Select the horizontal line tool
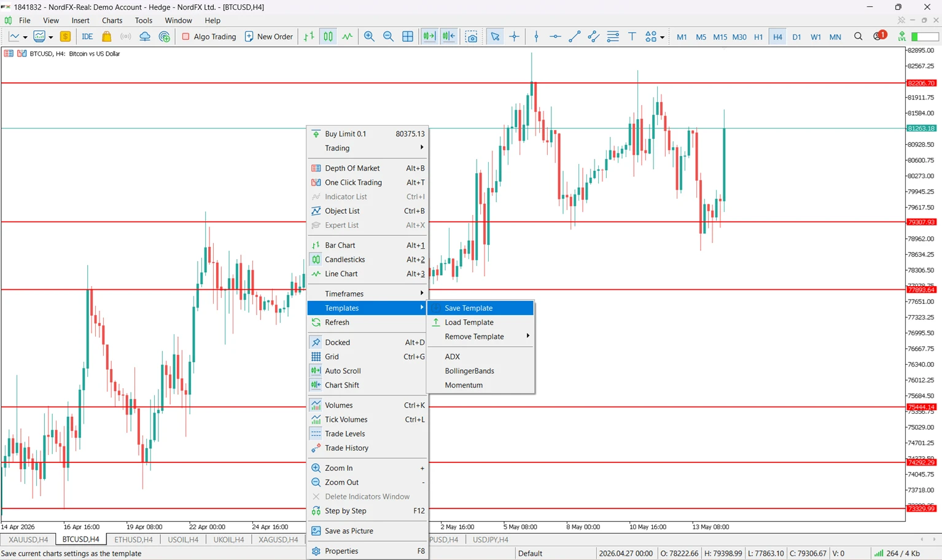This screenshot has height=560, width=942. (555, 37)
